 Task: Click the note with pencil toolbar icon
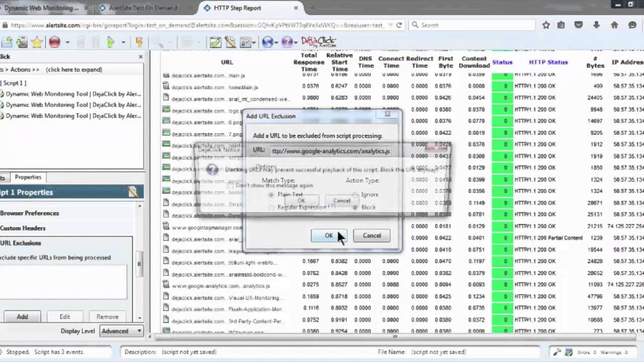(230, 42)
